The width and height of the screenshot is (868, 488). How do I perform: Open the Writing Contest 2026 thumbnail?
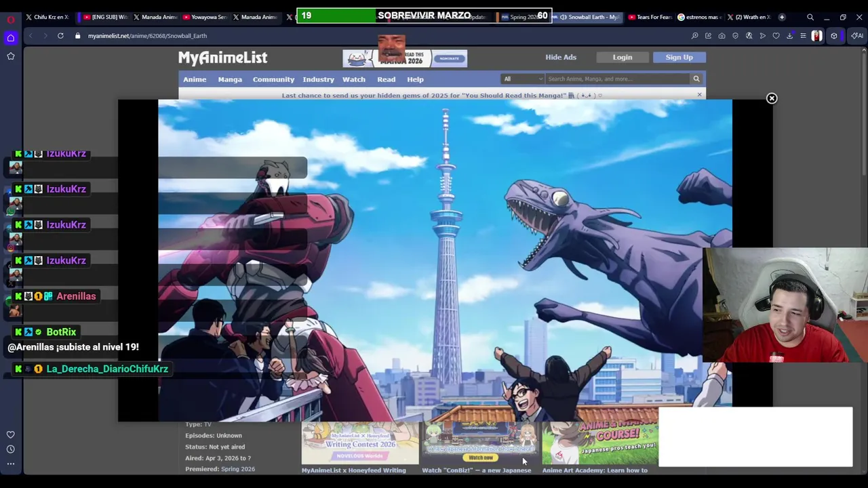click(x=359, y=443)
